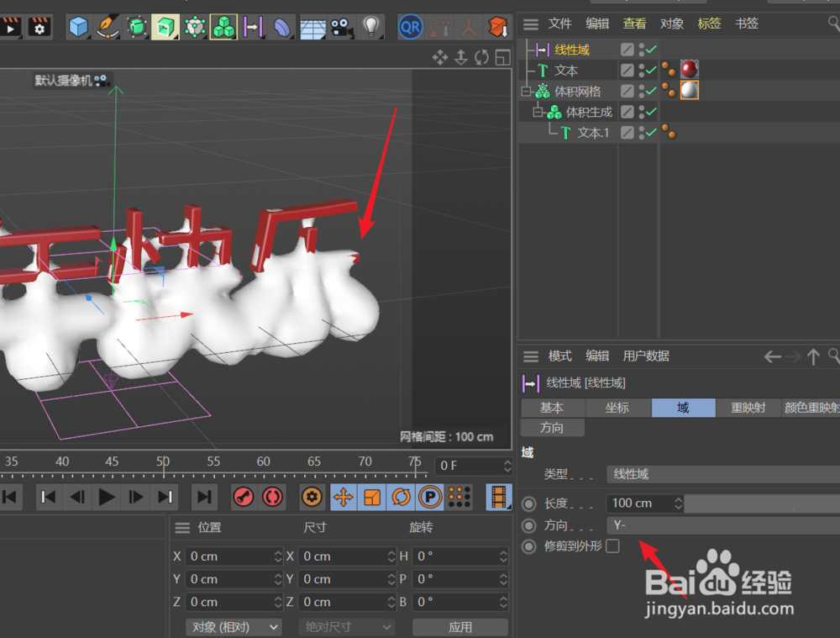This screenshot has width=840, height=638.
Task: Open the 对象 (相对) coordinate dropdown
Action: click(234, 627)
